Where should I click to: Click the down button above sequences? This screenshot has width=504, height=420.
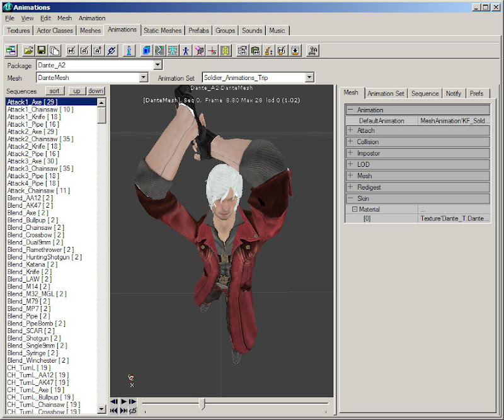[96, 91]
